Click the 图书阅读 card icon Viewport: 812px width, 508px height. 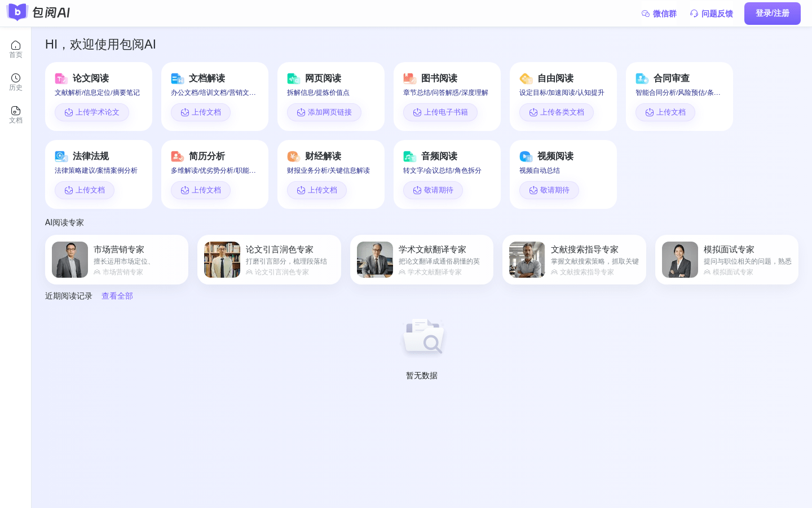[x=409, y=78]
